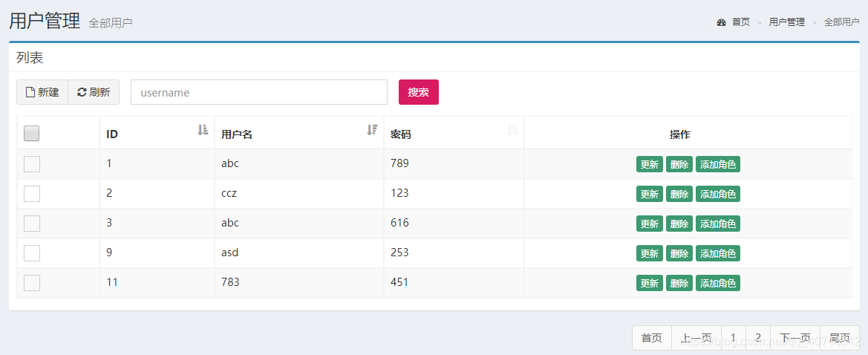
Task: Click 全部用户 in the breadcrumb
Action: coord(841,23)
